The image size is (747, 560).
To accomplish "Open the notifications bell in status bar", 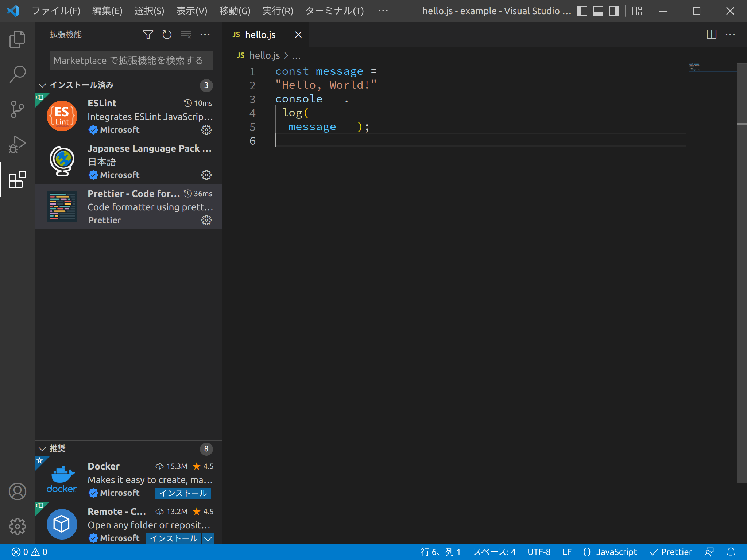I will [x=731, y=552].
